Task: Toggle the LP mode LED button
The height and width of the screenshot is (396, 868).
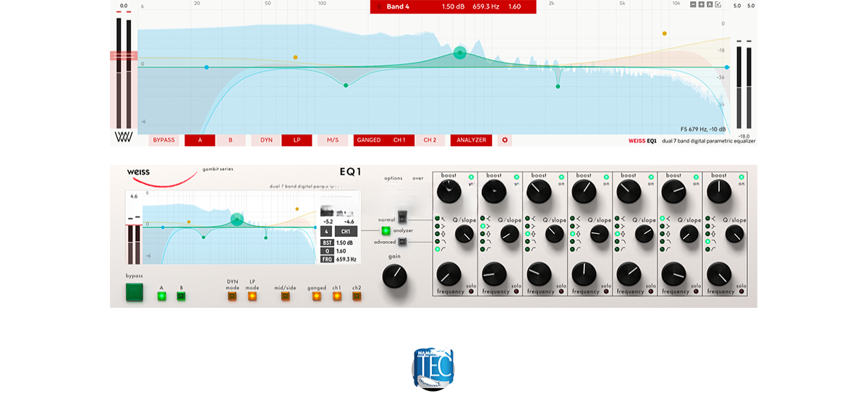Action: click(252, 295)
